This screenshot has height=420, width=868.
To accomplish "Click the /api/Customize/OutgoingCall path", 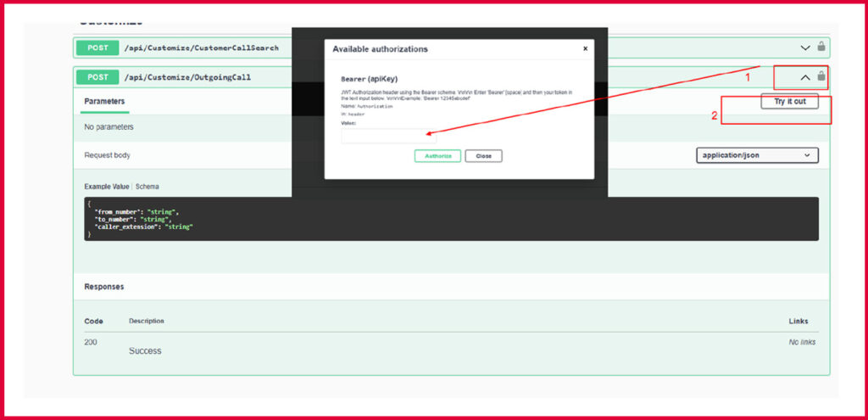I will coord(187,77).
